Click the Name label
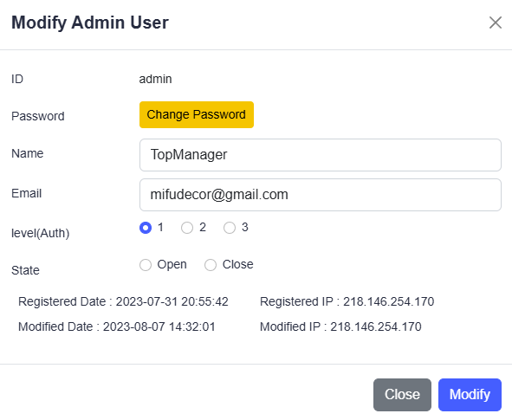 (x=28, y=153)
